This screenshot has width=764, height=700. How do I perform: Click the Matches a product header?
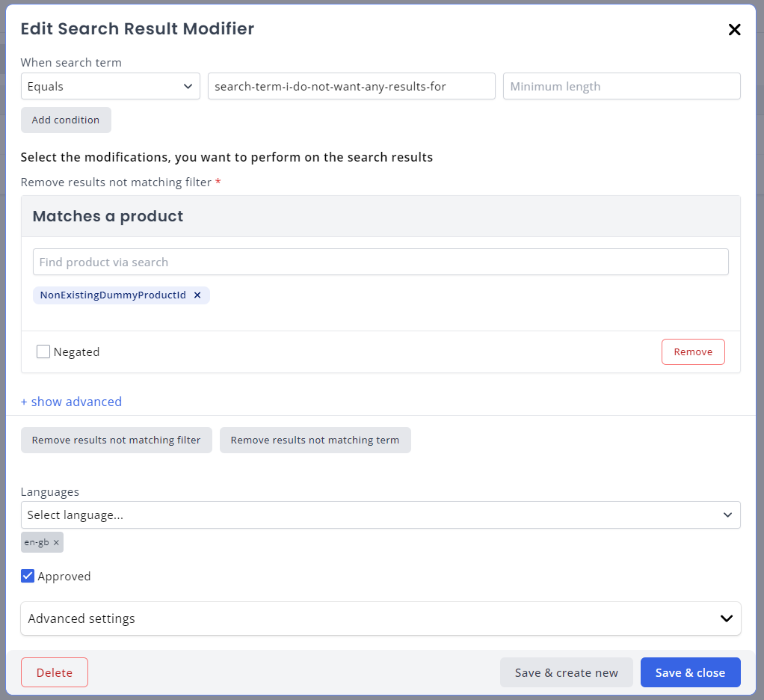pyautogui.click(x=108, y=215)
